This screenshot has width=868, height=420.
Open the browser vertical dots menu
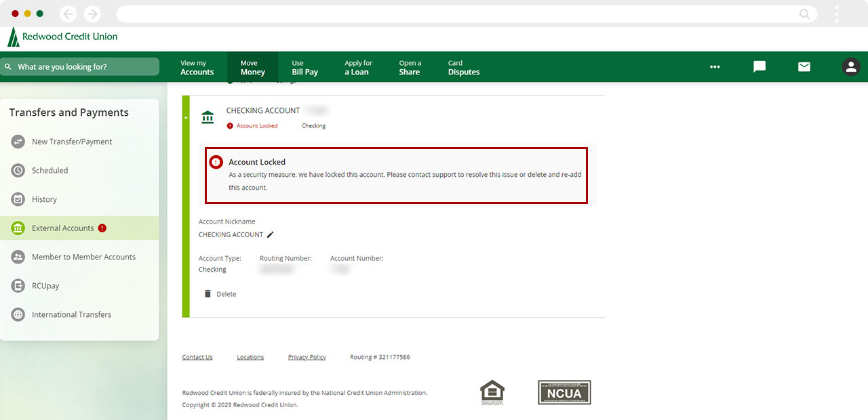point(837,14)
